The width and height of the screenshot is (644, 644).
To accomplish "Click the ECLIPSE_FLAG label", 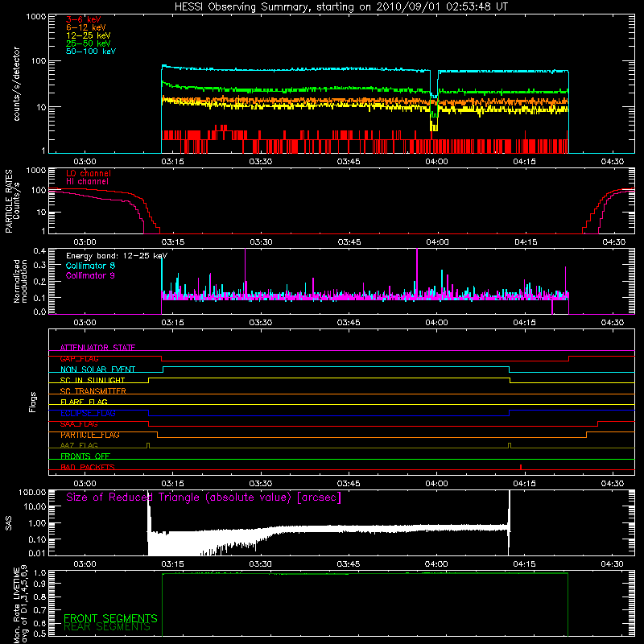I will (88, 413).
